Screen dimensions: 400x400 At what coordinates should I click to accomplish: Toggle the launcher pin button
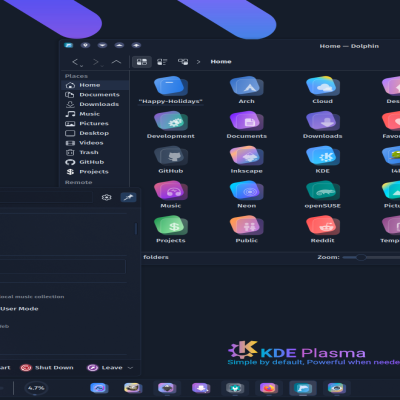pyautogui.click(x=128, y=197)
